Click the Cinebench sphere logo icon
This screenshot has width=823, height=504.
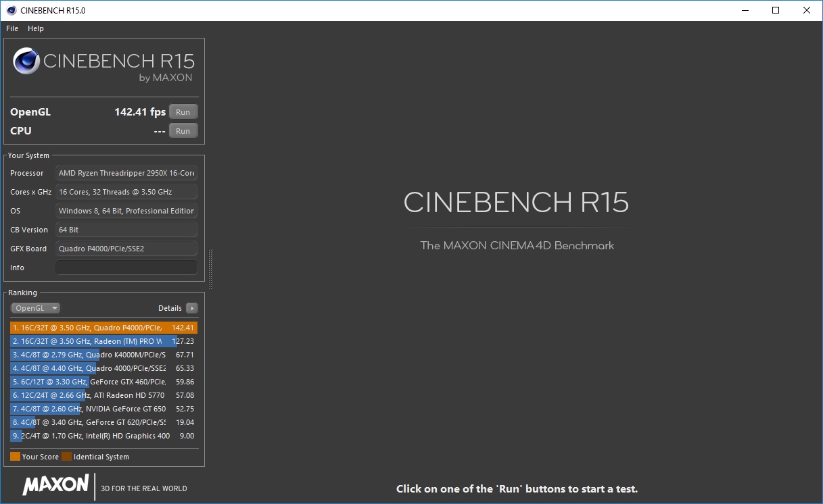pos(26,61)
